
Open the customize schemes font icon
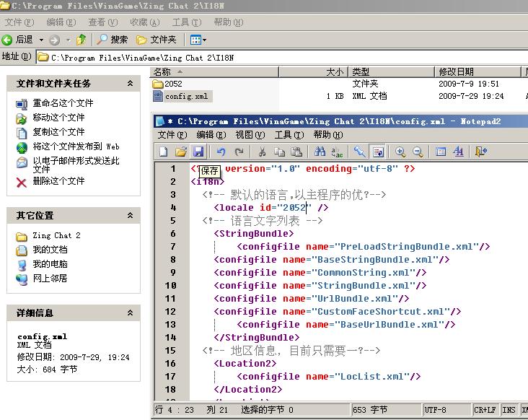click(x=458, y=152)
